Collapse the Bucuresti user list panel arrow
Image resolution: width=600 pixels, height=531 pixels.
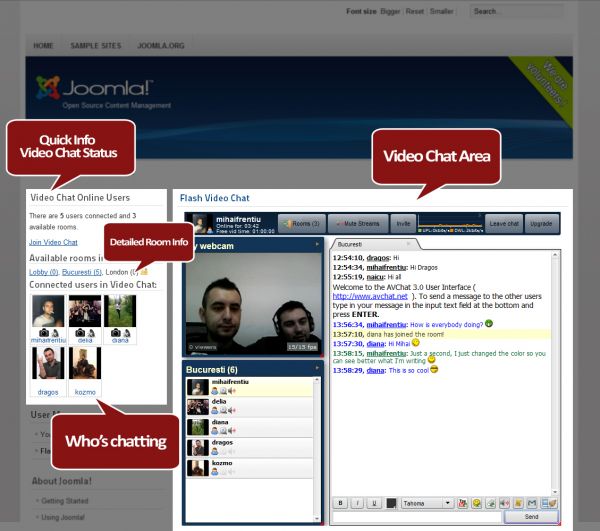317,368
